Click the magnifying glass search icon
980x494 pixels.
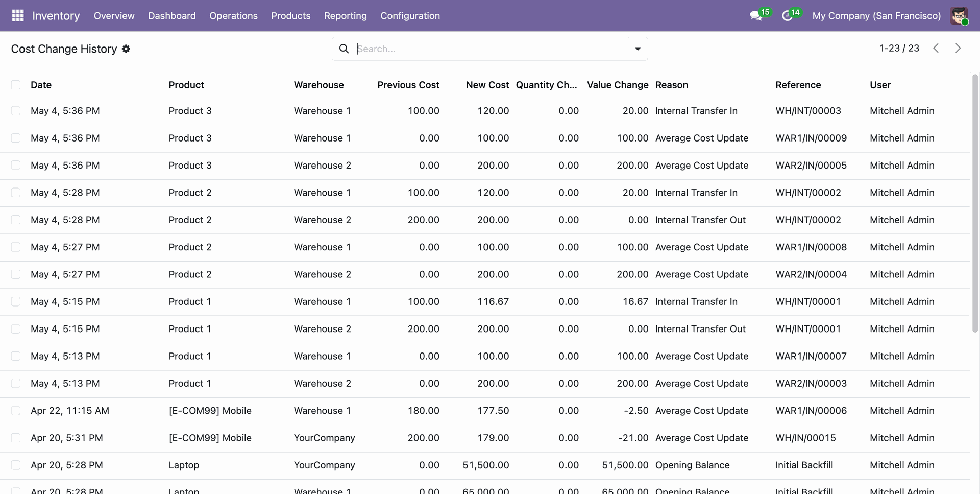344,49
